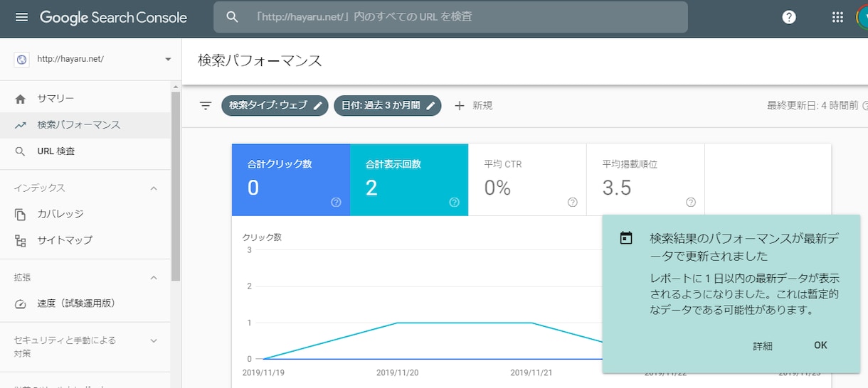Click help icon on 平均 CTR card
Viewport: 868px width, 388px height.
[x=572, y=203]
